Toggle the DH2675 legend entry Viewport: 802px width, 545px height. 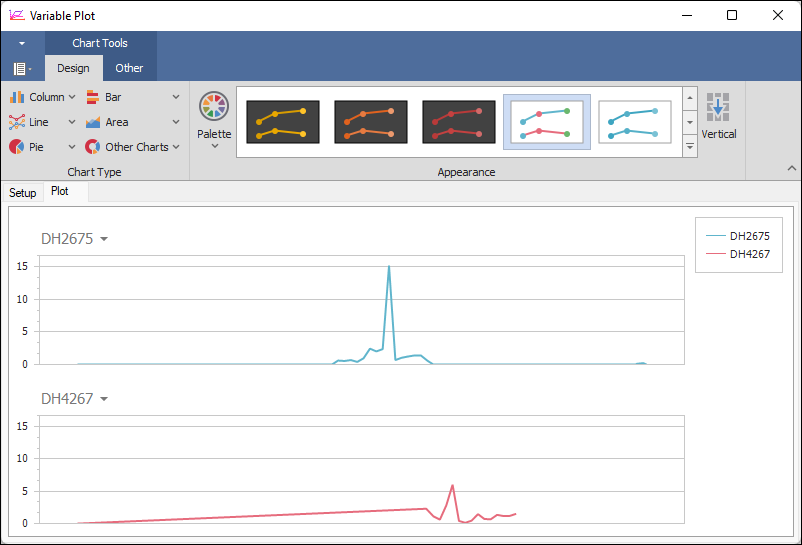[738, 236]
